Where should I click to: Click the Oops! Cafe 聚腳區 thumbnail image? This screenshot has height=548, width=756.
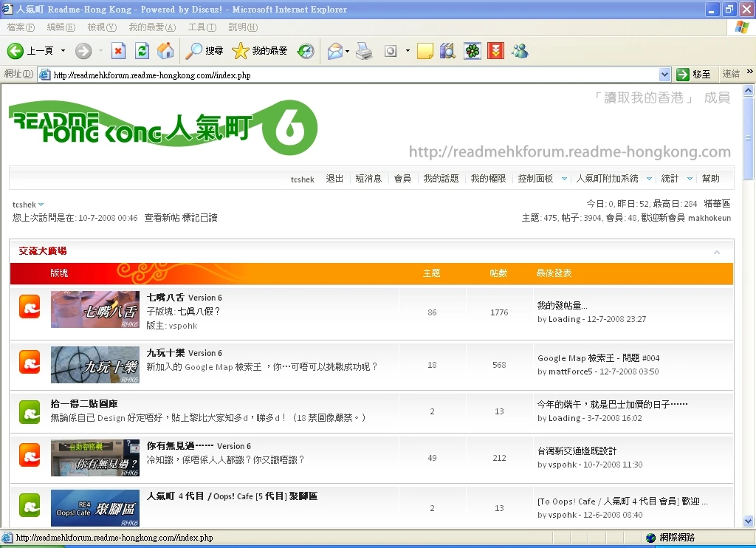point(95,508)
